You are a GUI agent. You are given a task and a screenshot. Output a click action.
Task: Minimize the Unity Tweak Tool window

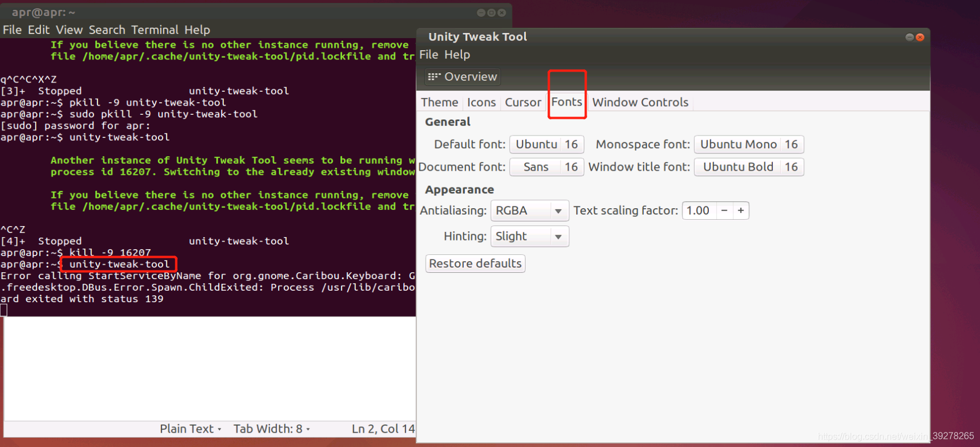pos(910,37)
